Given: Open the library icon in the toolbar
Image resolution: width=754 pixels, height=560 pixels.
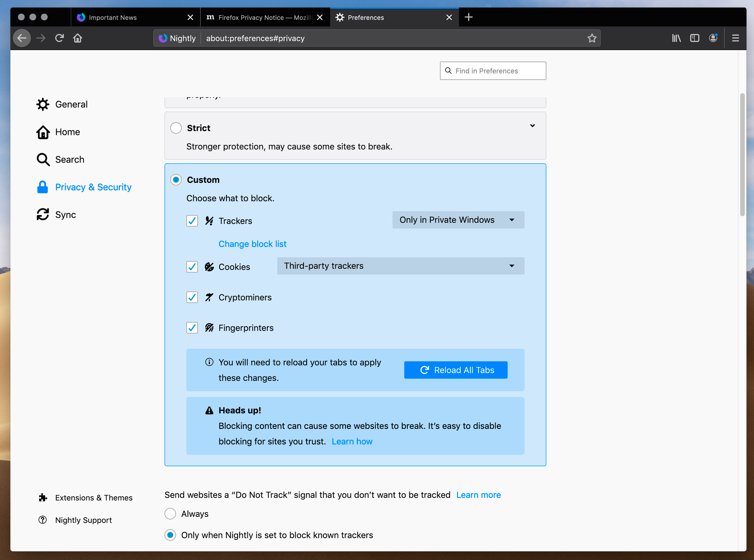Looking at the screenshot, I should [x=676, y=38].
